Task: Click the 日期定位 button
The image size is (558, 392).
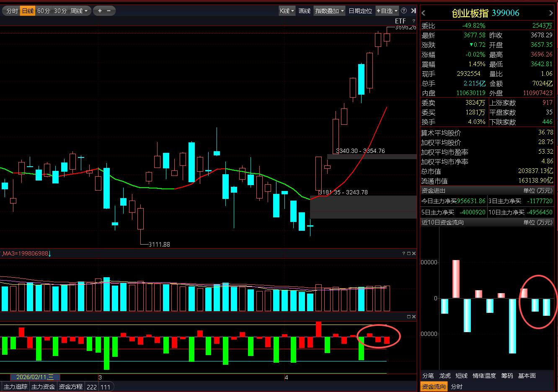Action: coord(360,11)
